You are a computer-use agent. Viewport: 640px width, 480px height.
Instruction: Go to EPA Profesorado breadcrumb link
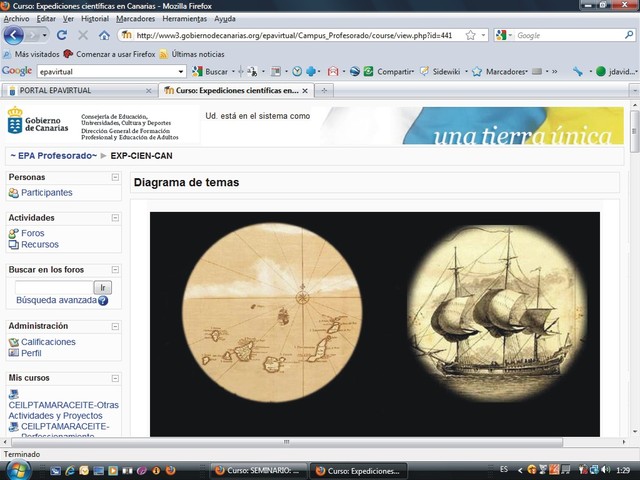[x=54, y=156]
